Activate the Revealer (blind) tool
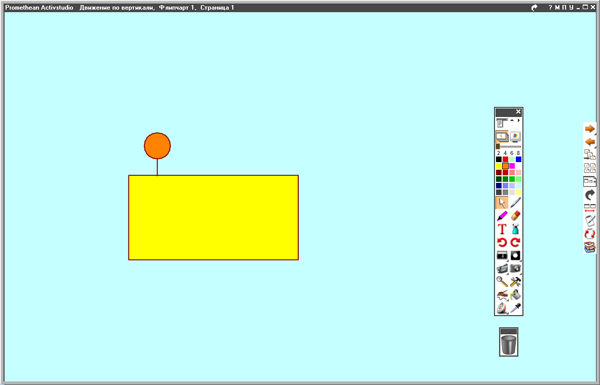This screenshot has height=385, width=600. (x=502, y=255)
